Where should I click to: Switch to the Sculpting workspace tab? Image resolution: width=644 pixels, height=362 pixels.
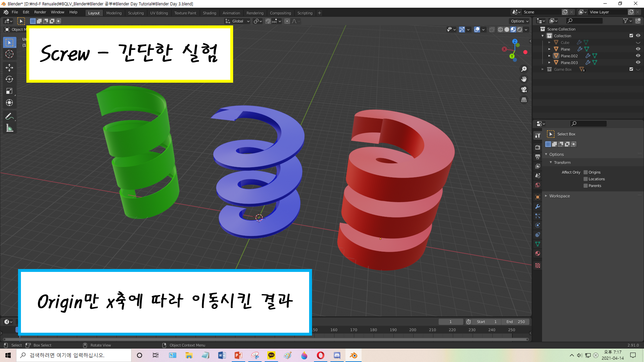136,13
